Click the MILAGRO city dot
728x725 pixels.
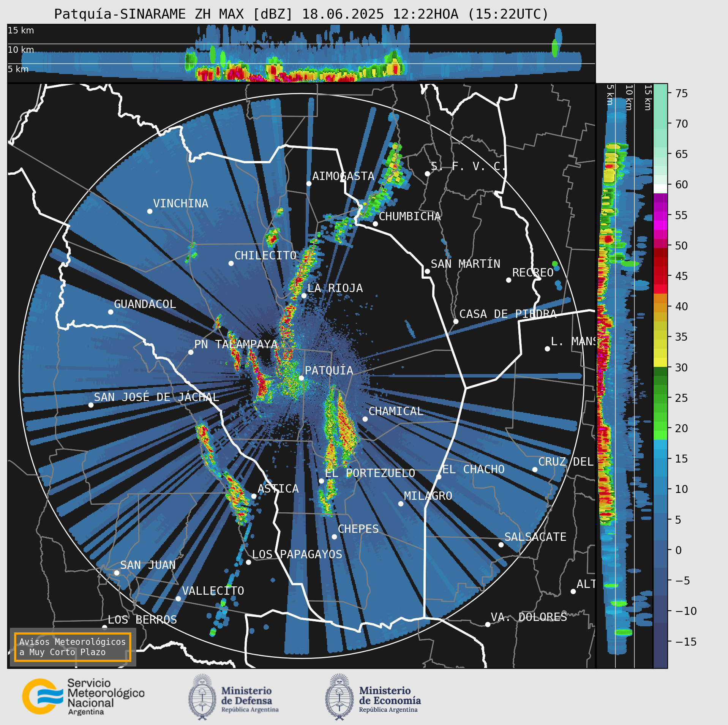[x=401, y=504]
